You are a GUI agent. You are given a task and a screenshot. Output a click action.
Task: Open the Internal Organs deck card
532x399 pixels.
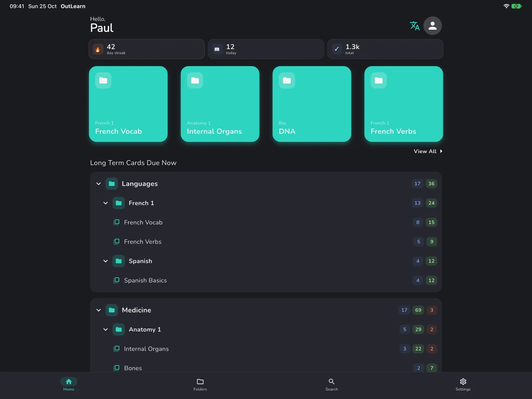220,104
